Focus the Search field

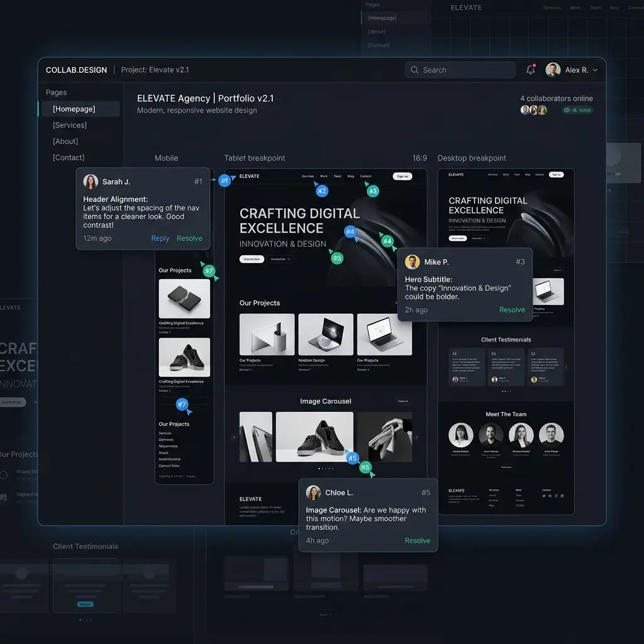tap(460, 70)
